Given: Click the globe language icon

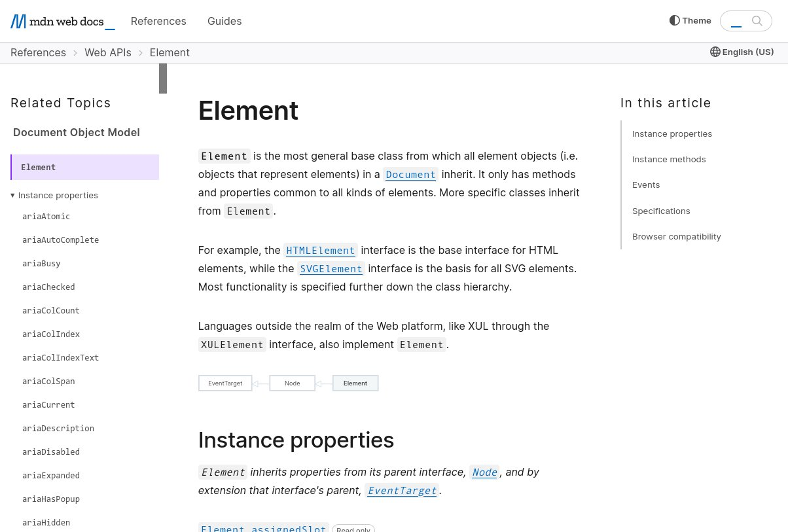Looking at the screenshot, I should click(x=715, y=52).
